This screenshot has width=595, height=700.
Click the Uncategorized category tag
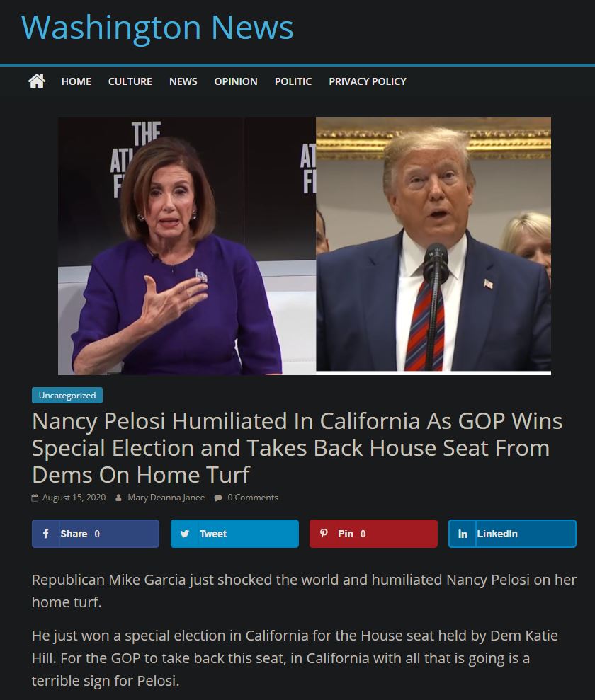click(x=67, y=396)
